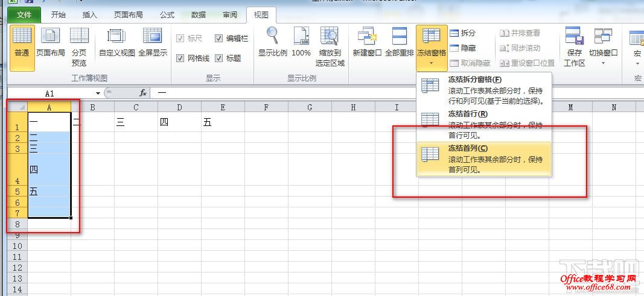Select row 5 header
Viewport: 644px width, 296px height.
point(18,191)
